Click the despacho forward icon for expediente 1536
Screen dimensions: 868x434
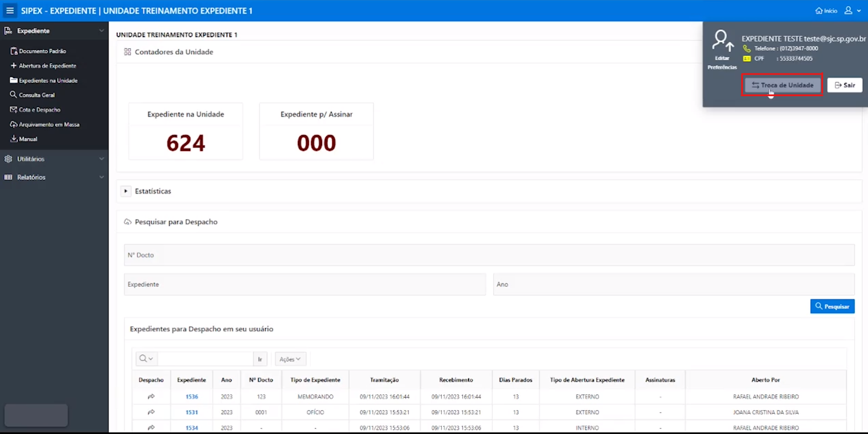[151, 396]
